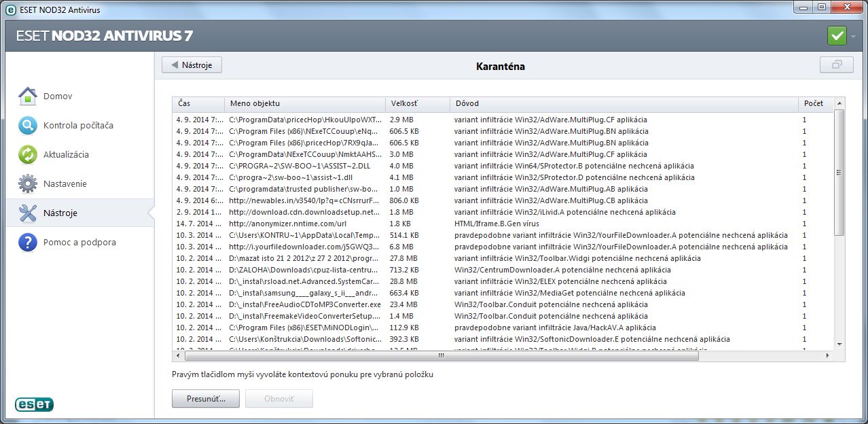Select row C:\Program Files (x86)\NExeTCCouup

coord(503,131)
